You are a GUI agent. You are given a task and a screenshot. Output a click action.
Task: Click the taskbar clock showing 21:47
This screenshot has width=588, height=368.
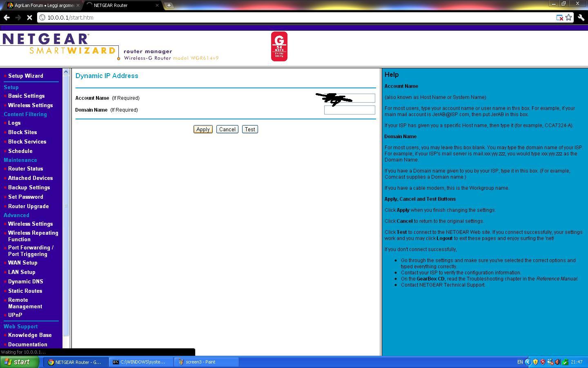(x=577, y=362)
